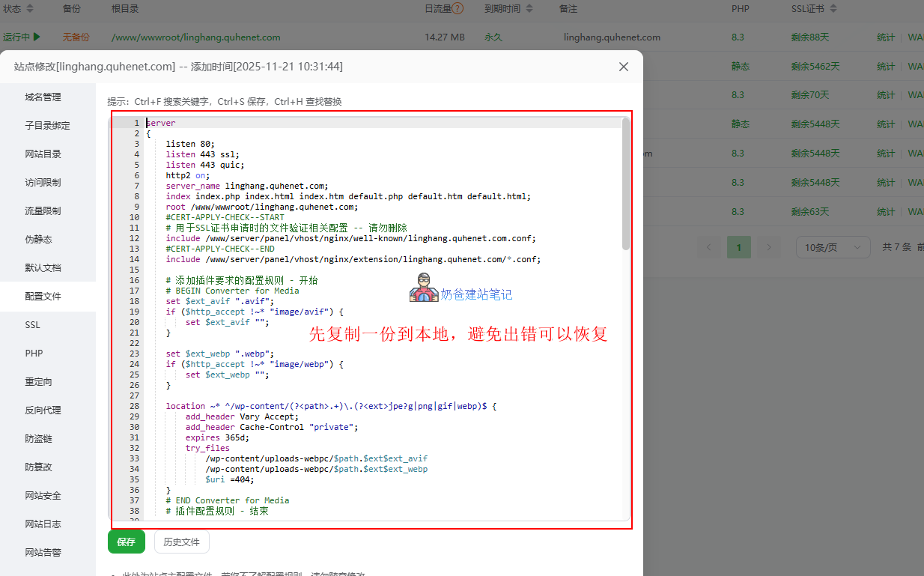Click the 保存 button to save the config
Screen dimensions: 924x576
(x=126, y=542)
